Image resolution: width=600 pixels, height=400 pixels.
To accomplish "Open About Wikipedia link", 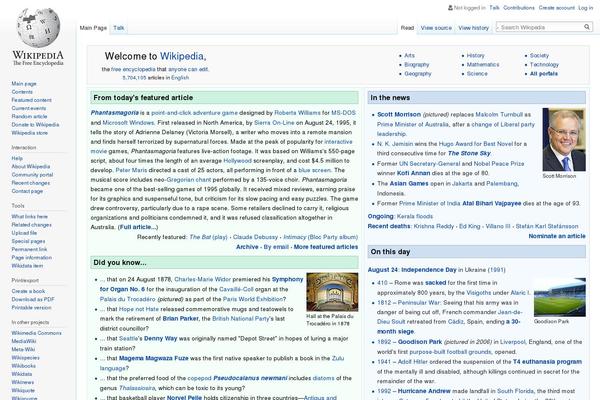I will click(x=31, y=167).
